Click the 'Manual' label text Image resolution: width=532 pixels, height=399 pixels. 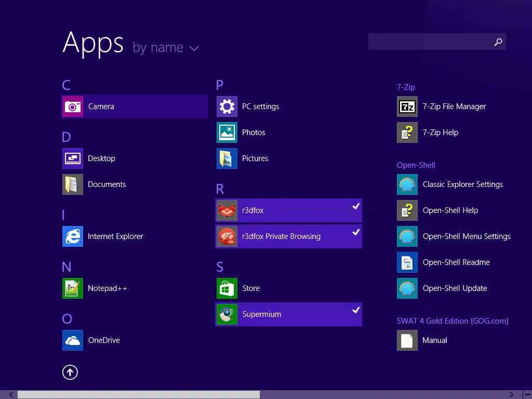(435, 340)
